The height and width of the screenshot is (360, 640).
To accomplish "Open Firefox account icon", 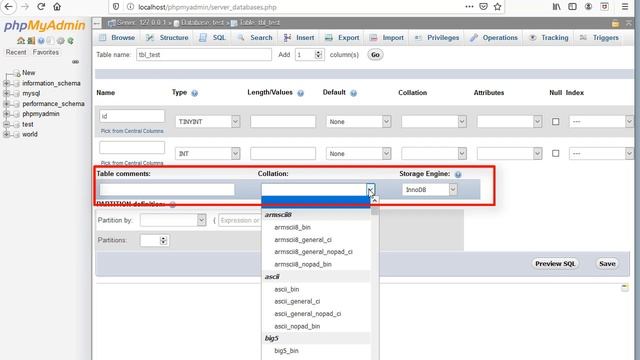I will pos(588,7).
